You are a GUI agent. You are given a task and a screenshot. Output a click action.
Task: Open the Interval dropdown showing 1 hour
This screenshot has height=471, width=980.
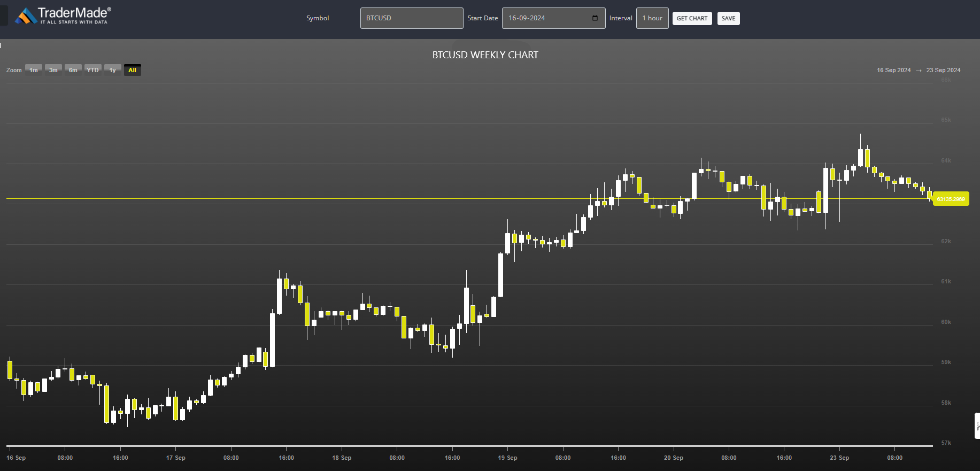click(652, 18)
